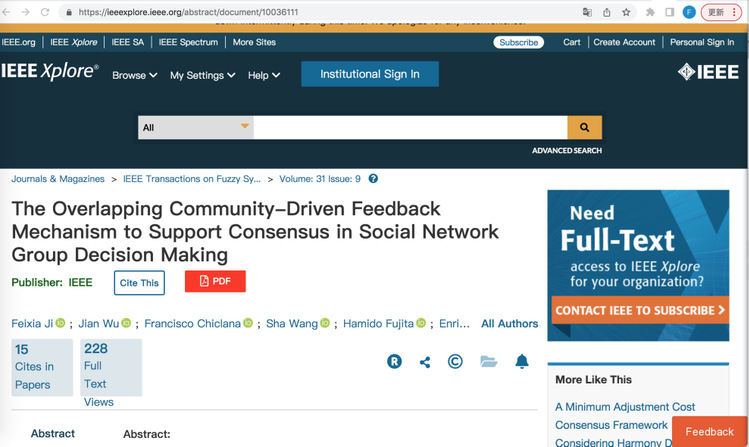Click author name Jian Wu

pyautogui.click(x=98, y=323)
